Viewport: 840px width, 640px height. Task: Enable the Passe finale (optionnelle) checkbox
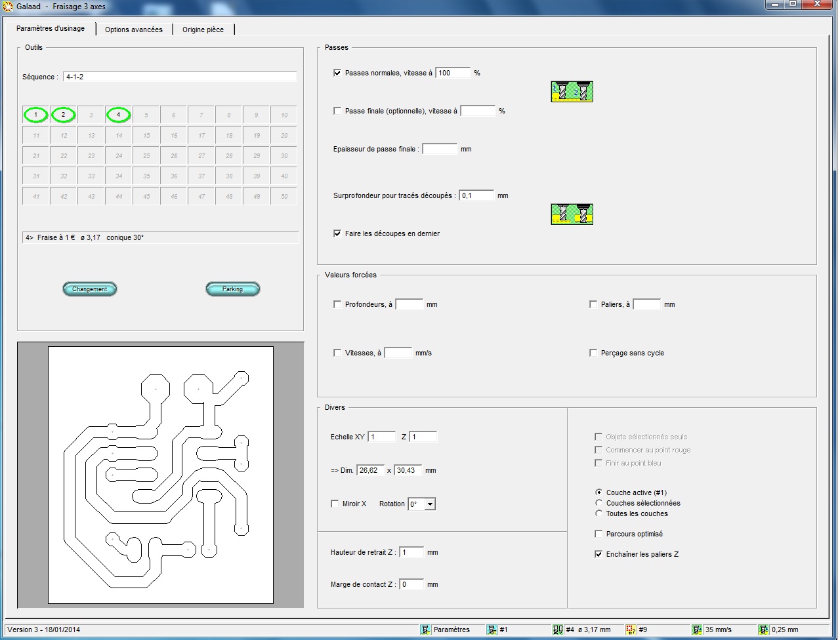pyautogui.click(x=337, y=111)
